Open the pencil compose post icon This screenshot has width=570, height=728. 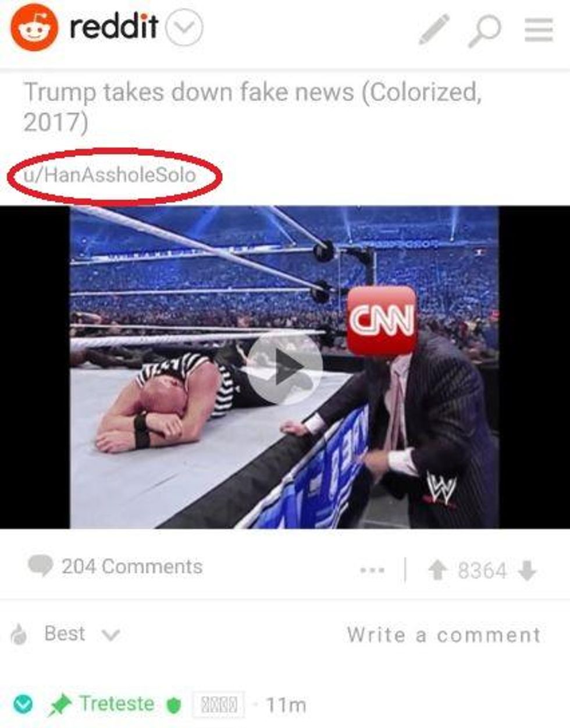click(x=434, y=29)
